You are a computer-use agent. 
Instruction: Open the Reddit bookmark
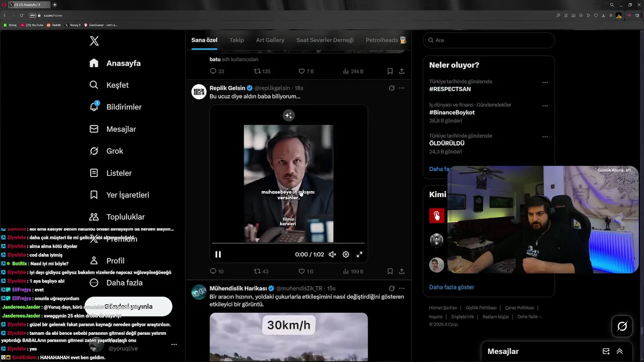tap(54, 25)
